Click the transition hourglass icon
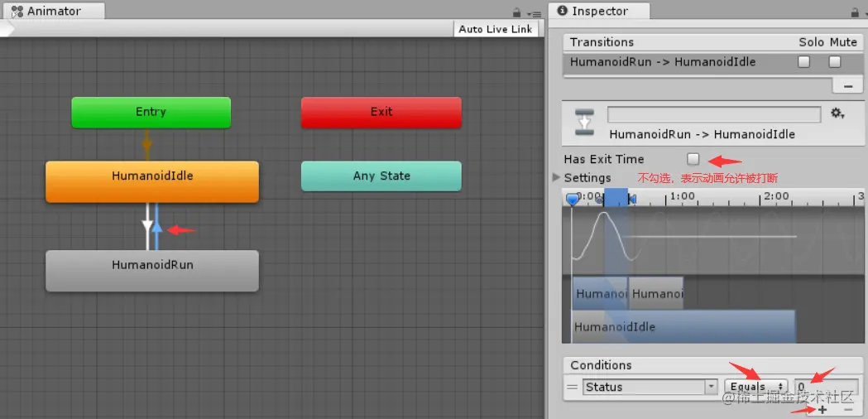Screen dimensions: 868x419 point(584,122)
